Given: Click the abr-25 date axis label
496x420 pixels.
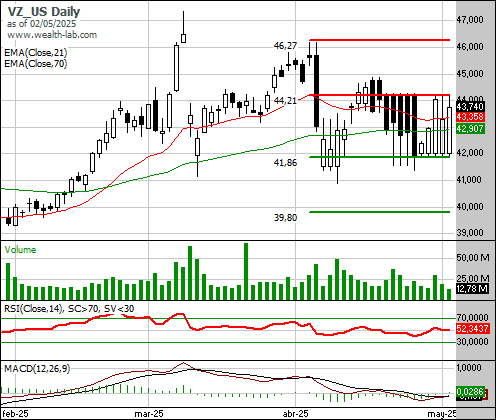Looking at the screenshot, I should point(296,414).
